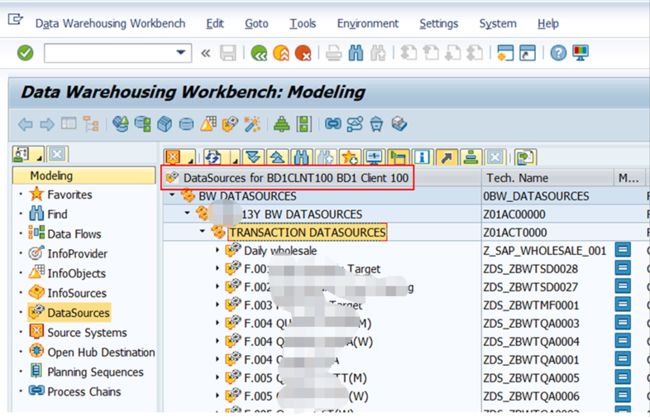
Task: Click the Z01ACT0000 technical name cell
Action: point(515,233)
